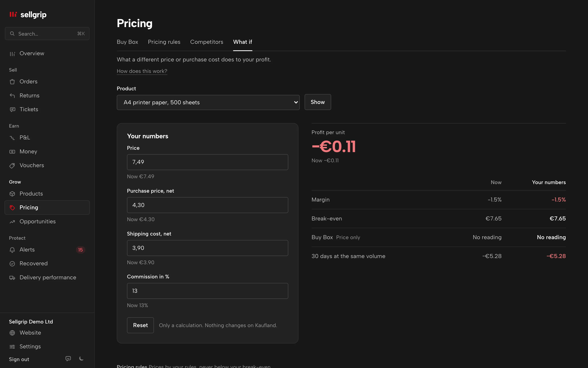The width and height of the screenshot is (588, 368).
Task: Click the Returns arrow icon
Action: [x=12, y=96]
